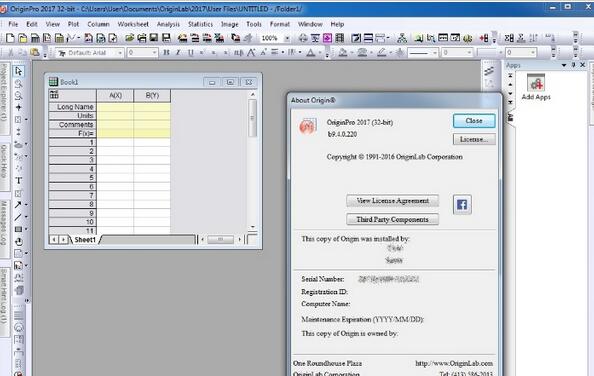Open the Facebook icon in About dialog
The height and width of the screenshot is (376, 594).
point(462,205)
